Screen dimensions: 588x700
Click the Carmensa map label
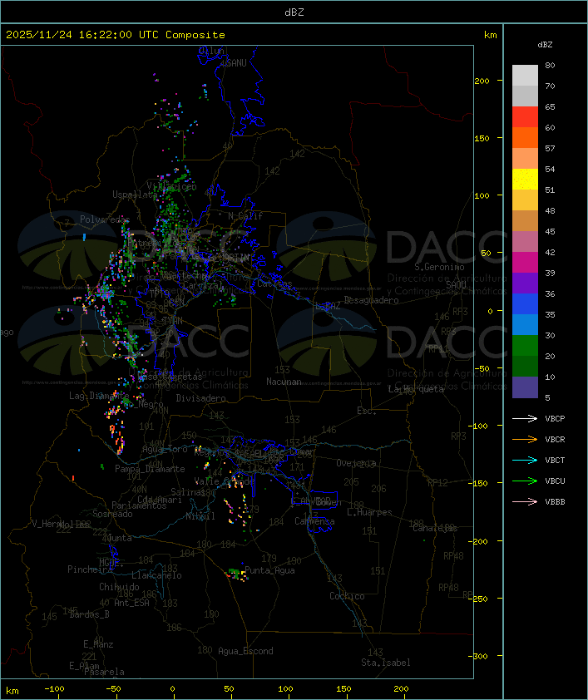[x=314, y=521]
